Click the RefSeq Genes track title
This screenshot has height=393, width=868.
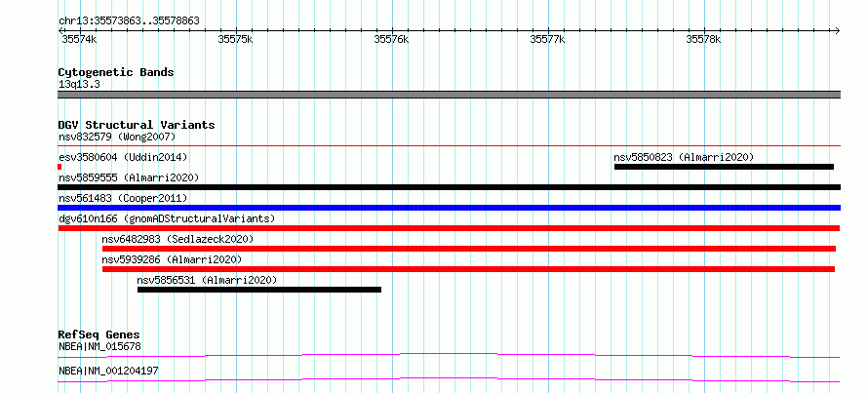point(99,334)
